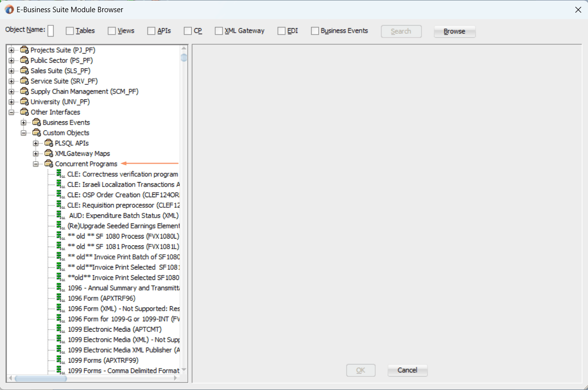Viewport: 588px width, 390px height.
Task: Click the Browse button
Action: coord(455,31)
